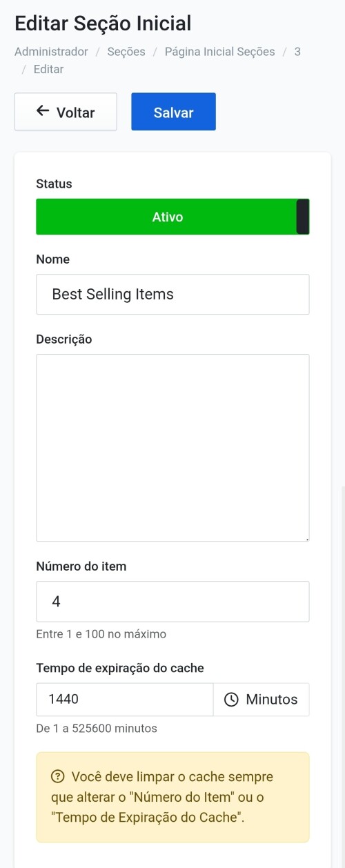345x868 pixels.
Task: Click the cache expiration field showing 1440
Action: 124,700
